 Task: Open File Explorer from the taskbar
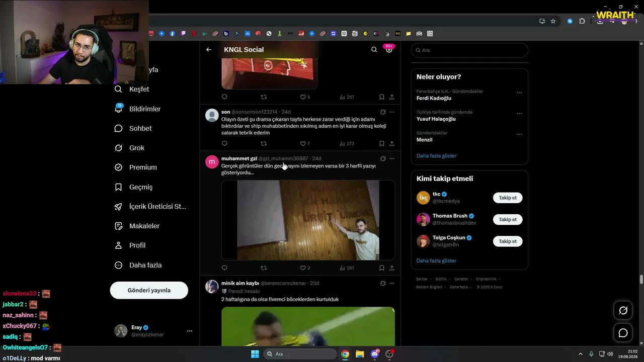[360, 354]
